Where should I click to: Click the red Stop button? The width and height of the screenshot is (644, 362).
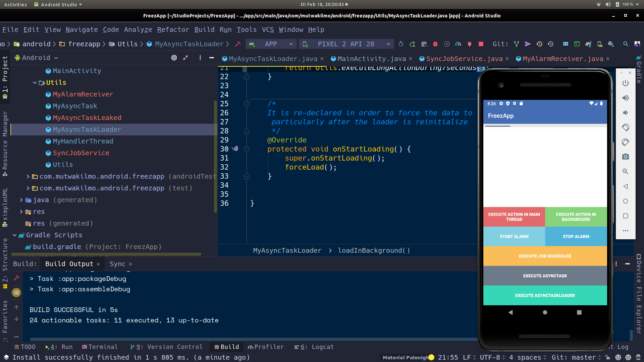481,44
